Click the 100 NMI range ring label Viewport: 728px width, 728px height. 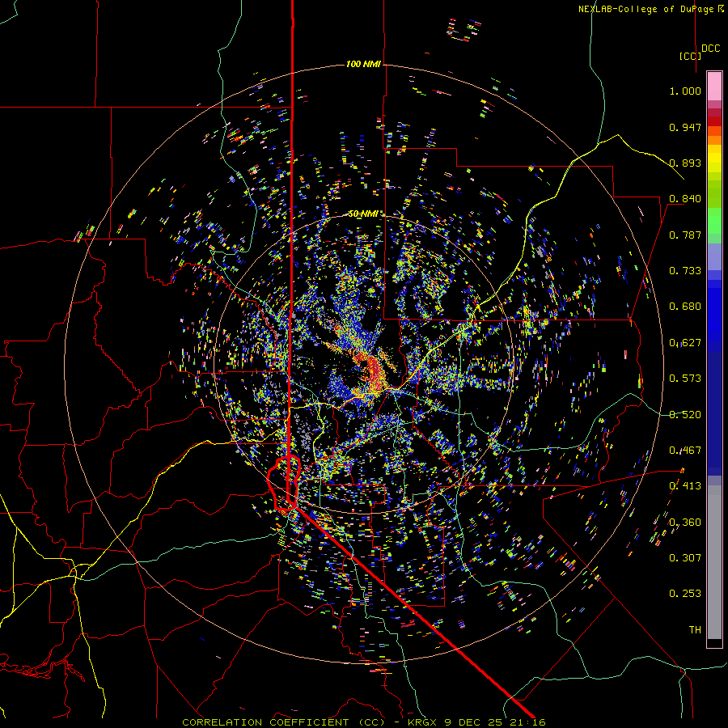coord(363,64)
